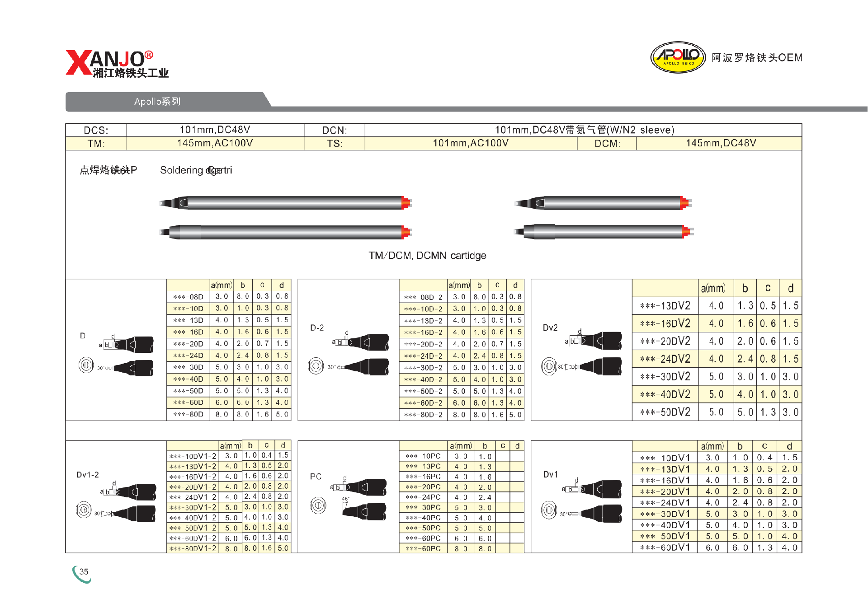Click the upper-right soldering cartridge image

(603, 203)
